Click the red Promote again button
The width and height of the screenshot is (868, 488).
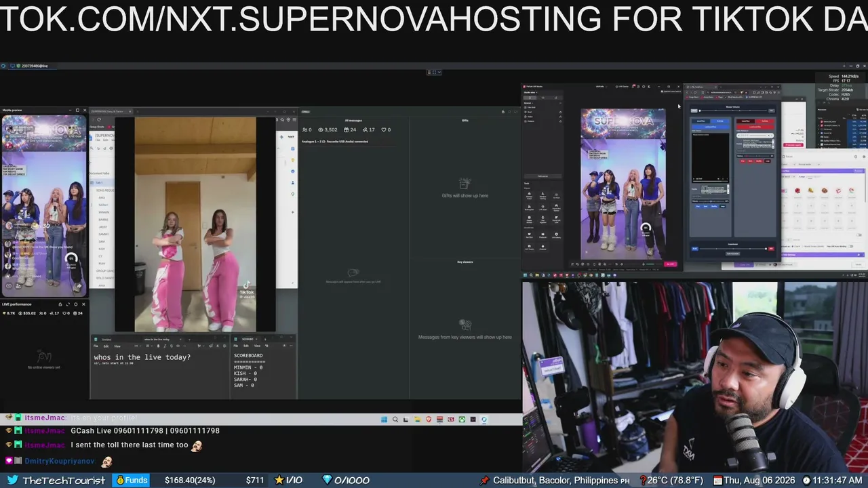(793, 145)
